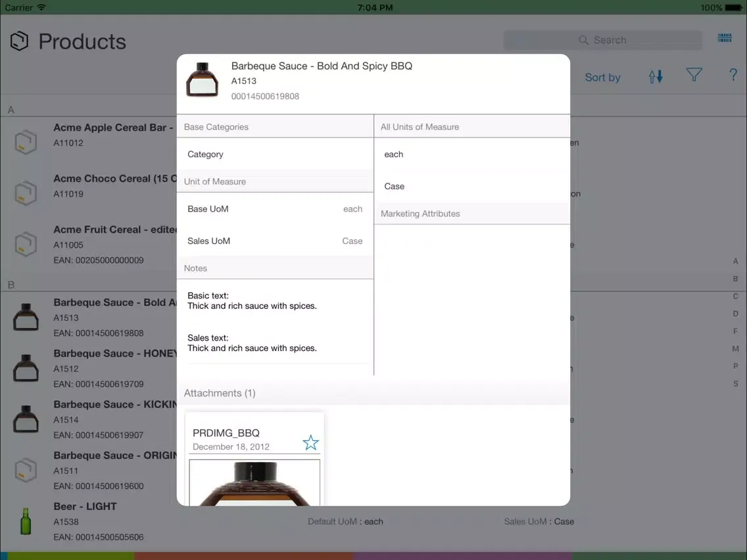Choose the 'Case' unit of measure
747x560 pixels.
click(x=471, y=187)
